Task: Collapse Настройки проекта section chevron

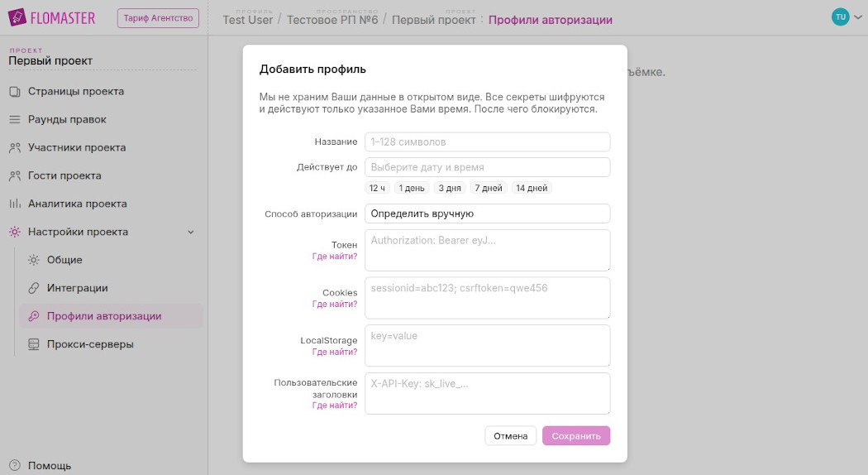Action: tap(191, 233)
